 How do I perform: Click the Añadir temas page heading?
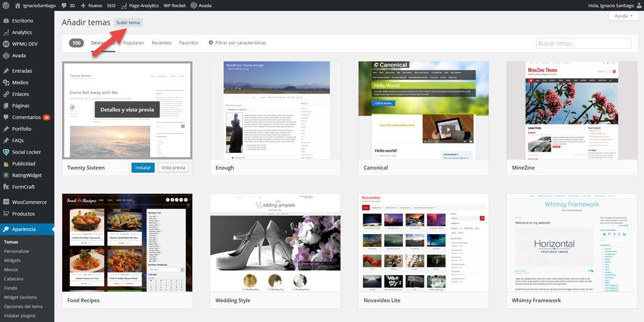coord(86,23)
